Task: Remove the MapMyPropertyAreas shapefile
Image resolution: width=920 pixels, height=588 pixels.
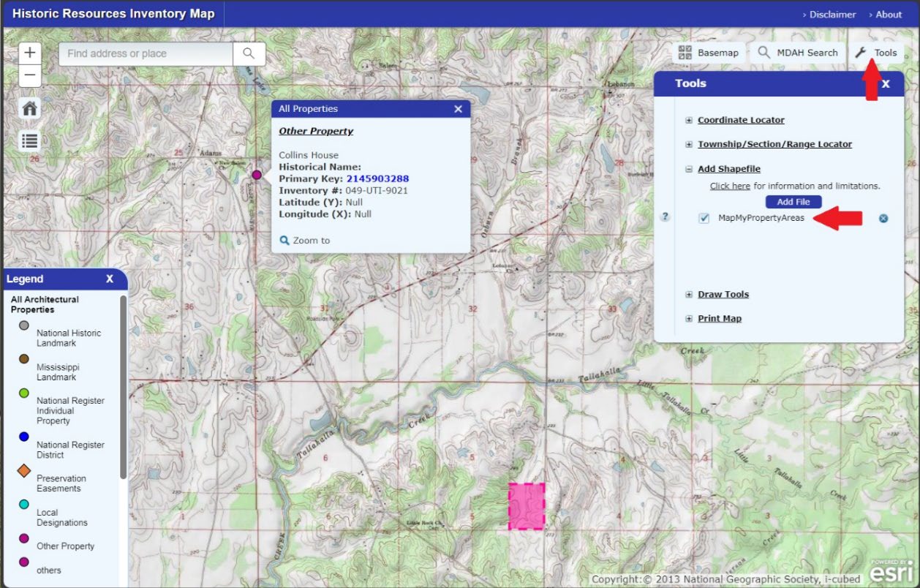Action: pyautogui.click(x=883, y=218)
